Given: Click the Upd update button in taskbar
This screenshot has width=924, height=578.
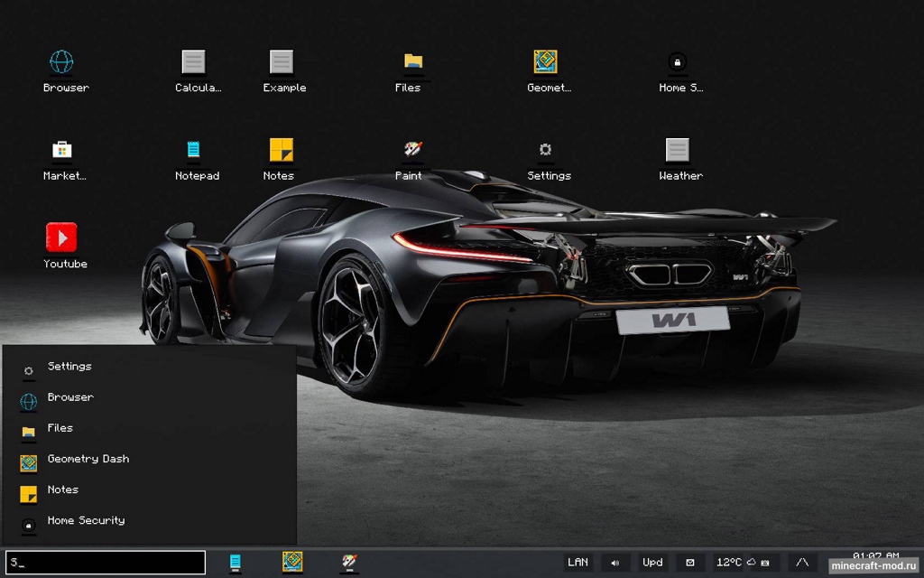Looking at the screenshot, I should (652, 563).
